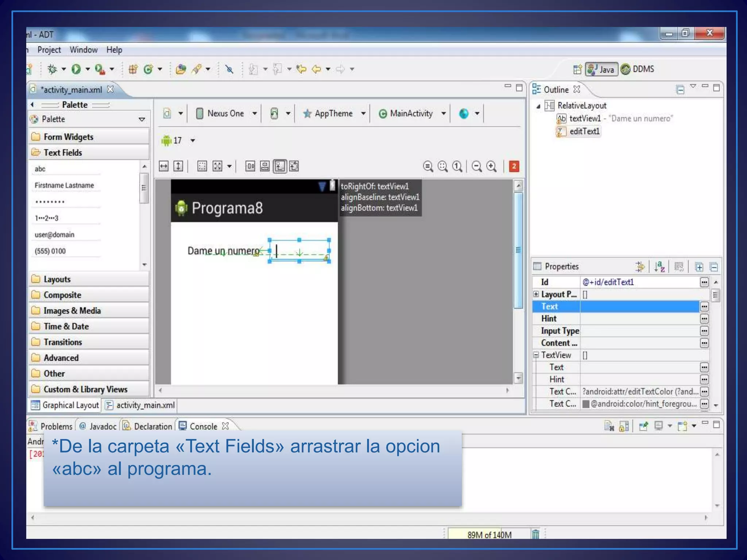Select textView1 in the Outline

(615, 118)
